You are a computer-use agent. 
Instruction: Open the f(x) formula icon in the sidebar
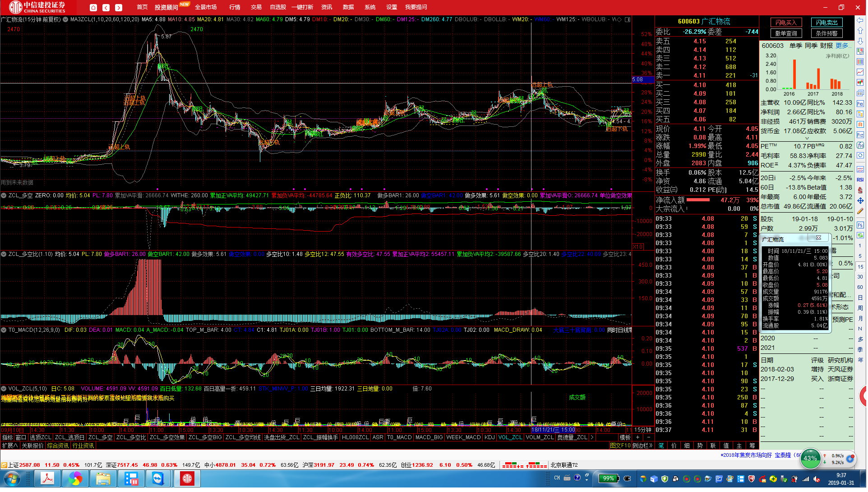860,145
